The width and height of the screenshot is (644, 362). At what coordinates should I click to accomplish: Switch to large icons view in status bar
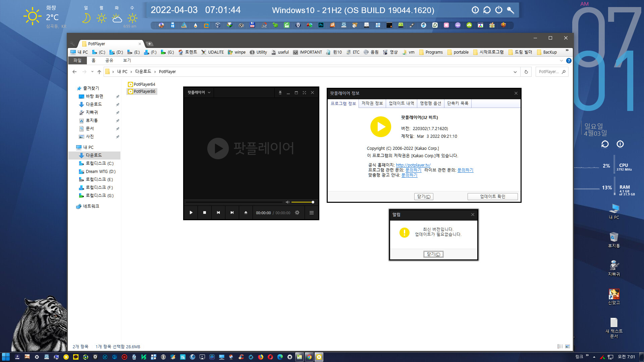[568, 347]
